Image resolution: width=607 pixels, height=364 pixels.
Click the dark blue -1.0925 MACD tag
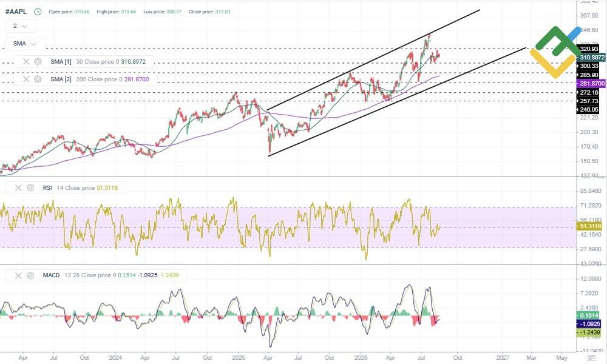[589, 324]
